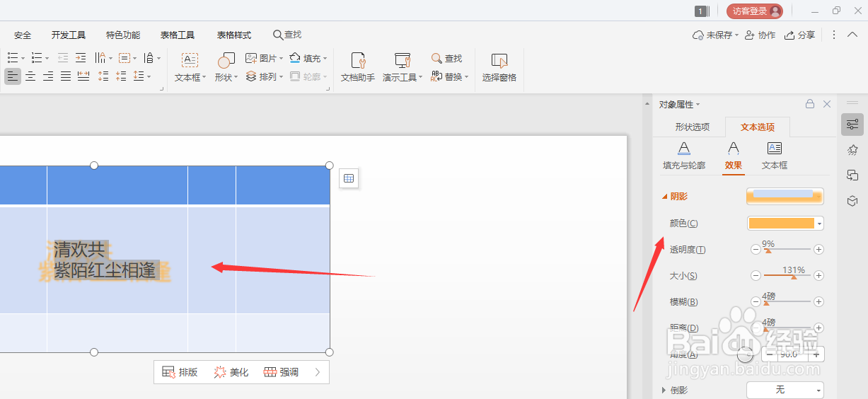868x399 pixels.
Task: Click the 分享 share button
Action: tap(799, 35)
